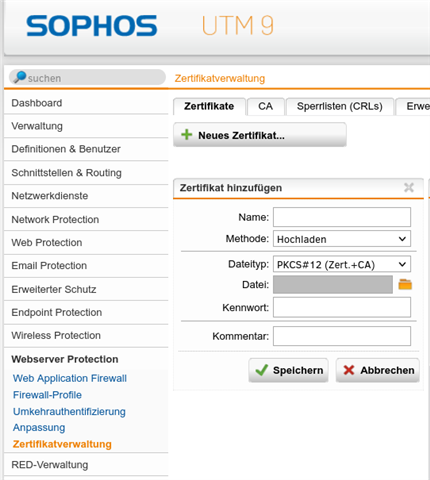
Task: Switch to the Zertifikate tab
Action: pos(209,106)
